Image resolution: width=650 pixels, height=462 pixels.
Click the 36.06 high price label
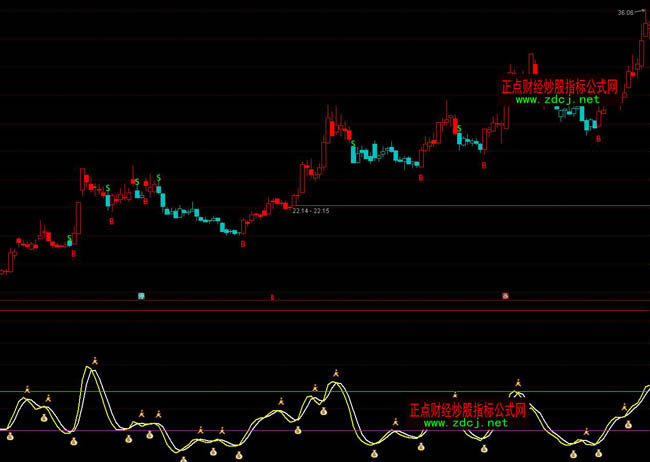click(626, 13)
